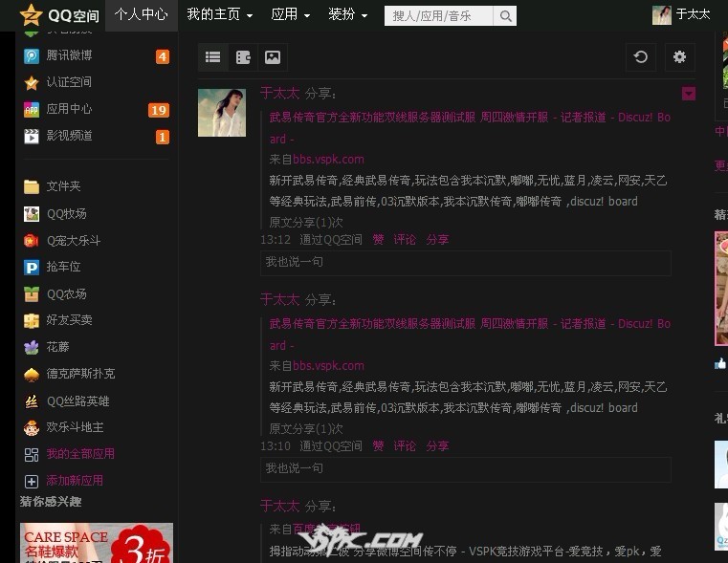Click the 于太太 username in top bar
The width and height of the screenshot is (728, 563).
[694, 14]
